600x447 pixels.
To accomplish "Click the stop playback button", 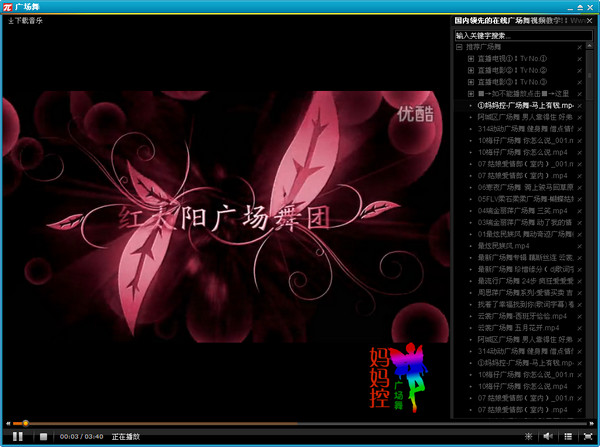I will [43, 436].
